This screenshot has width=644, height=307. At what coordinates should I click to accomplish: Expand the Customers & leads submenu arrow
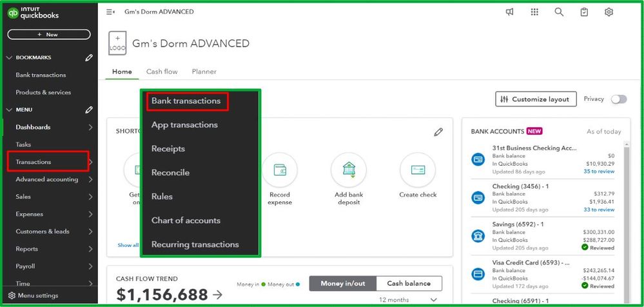pyautogui.click(x=90, y=232)
